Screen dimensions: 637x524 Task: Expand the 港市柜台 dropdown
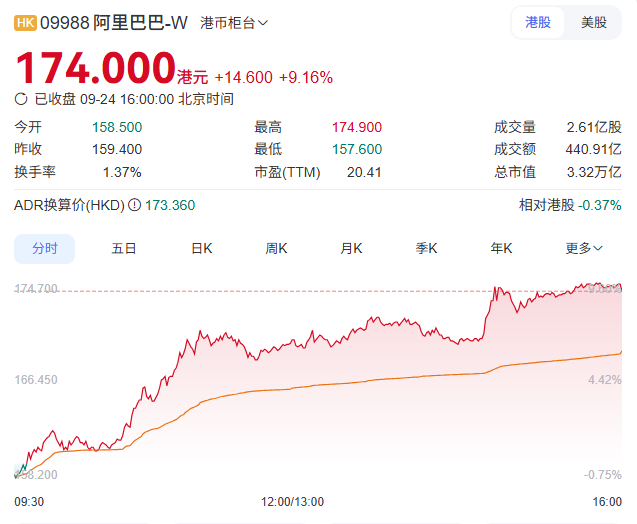pyautogui.click(x=234, y=22)
